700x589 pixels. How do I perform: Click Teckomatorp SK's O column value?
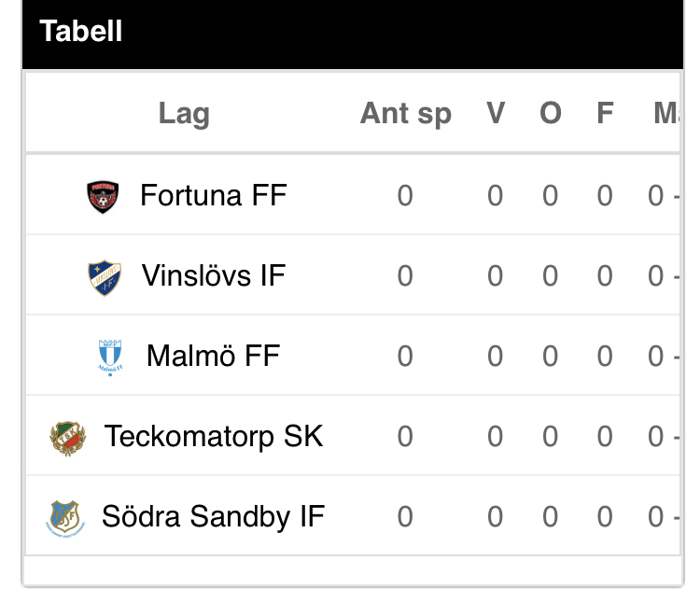point(550,437)
